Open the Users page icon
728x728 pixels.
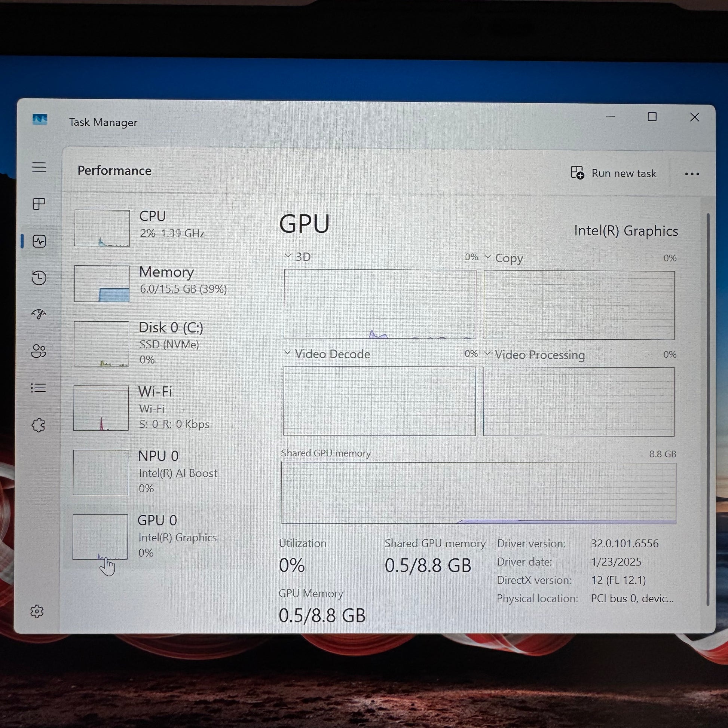39,351
